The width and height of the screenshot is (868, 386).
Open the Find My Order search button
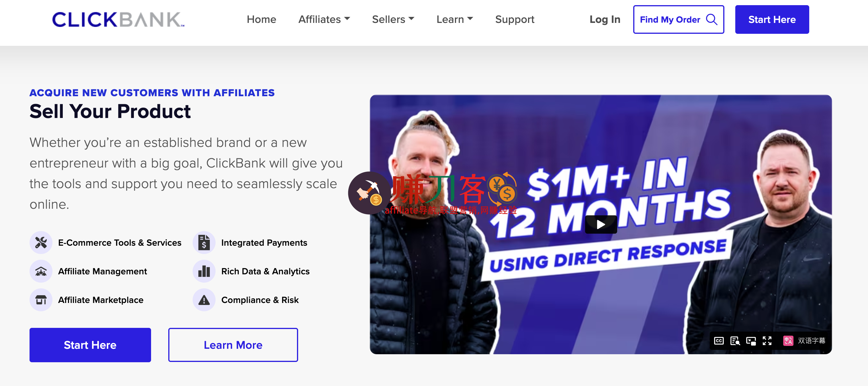(x=678, y=19)
